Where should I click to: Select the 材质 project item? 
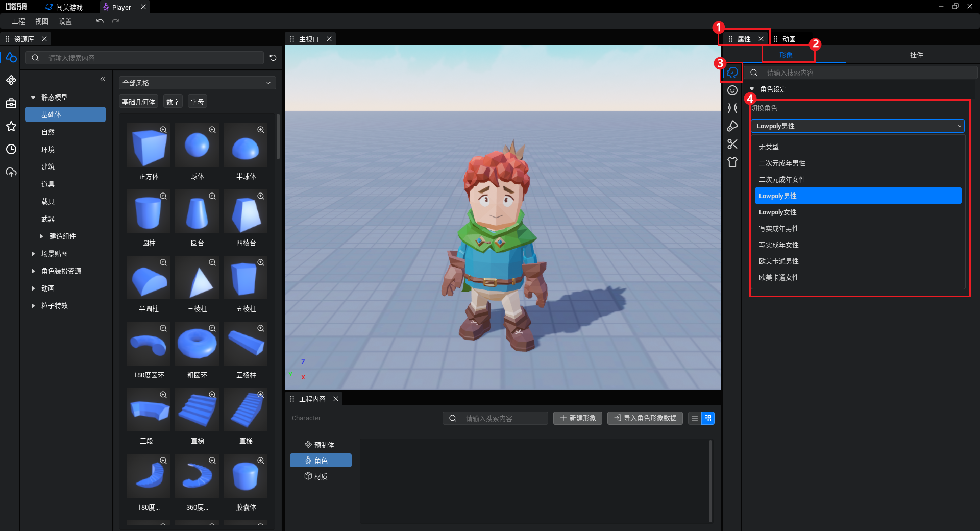321,476
